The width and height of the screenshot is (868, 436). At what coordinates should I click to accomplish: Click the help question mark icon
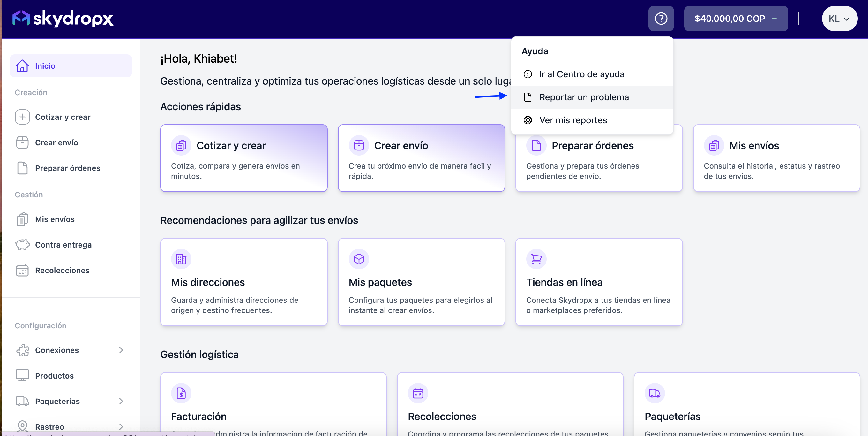[x=661, y=19]
